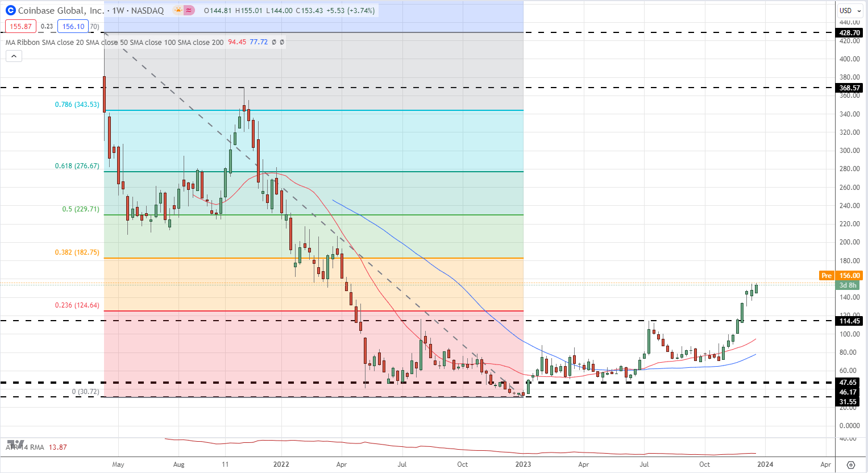Click the 428.70 price axis label

pos(850,33)
